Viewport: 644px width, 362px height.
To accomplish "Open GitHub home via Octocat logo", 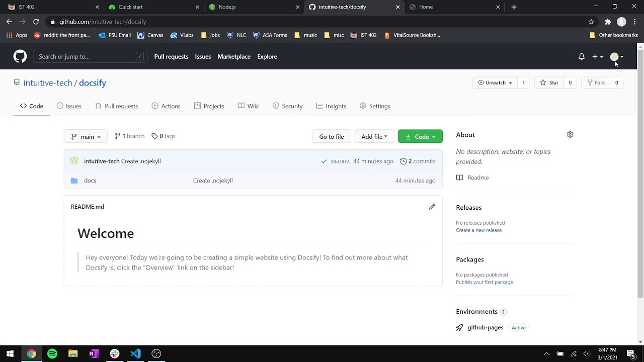I will point(20,56).
